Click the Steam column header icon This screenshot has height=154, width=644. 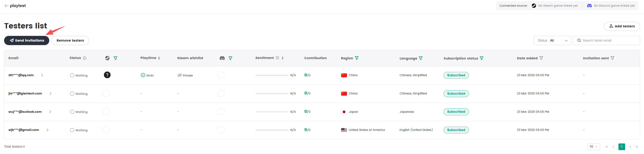pos(107,58)
